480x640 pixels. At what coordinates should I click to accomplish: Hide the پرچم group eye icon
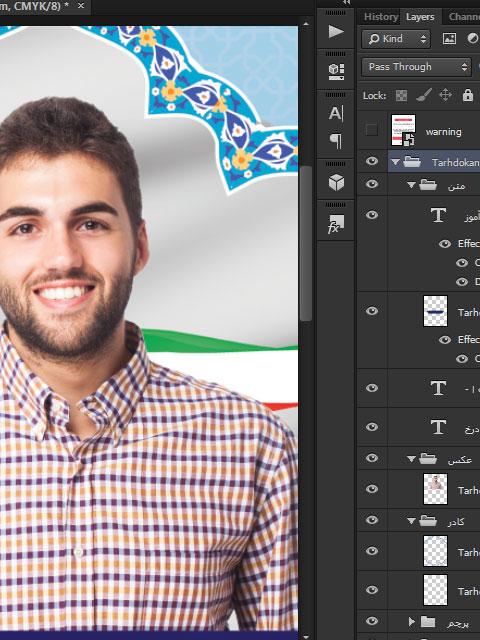pos(372,621)
